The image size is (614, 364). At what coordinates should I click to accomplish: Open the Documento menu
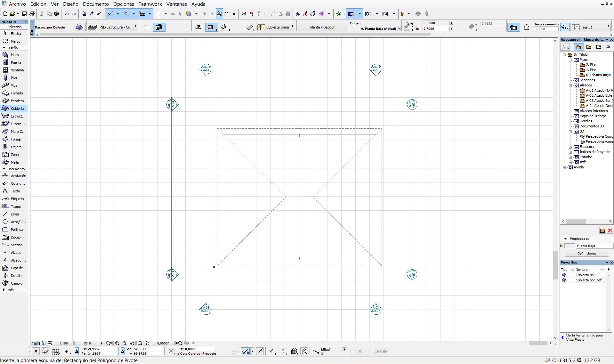coord(96,4)
